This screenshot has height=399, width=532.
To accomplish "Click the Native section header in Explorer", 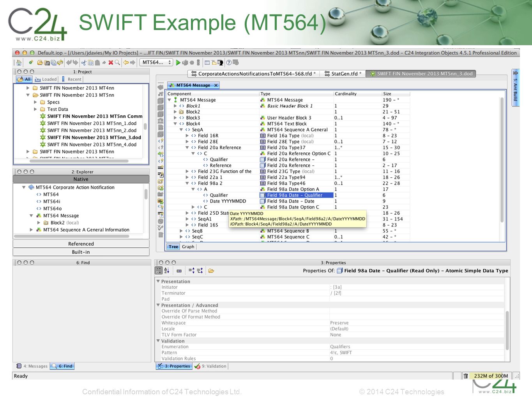I will click(81, 179).
